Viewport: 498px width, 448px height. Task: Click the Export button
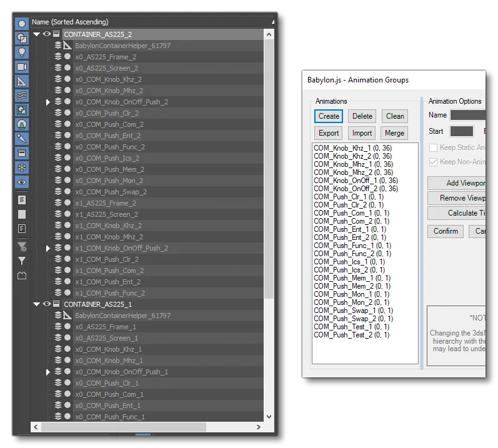(329, 133)
